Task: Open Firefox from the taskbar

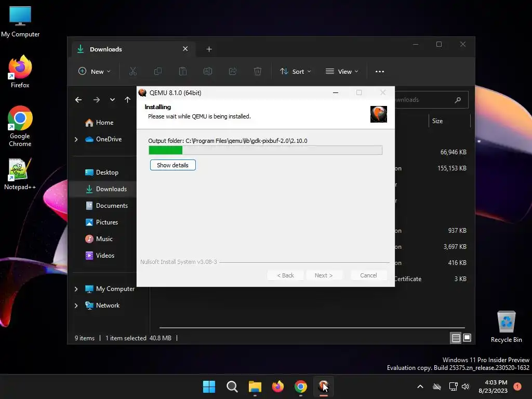Action: tap(278, 387)
